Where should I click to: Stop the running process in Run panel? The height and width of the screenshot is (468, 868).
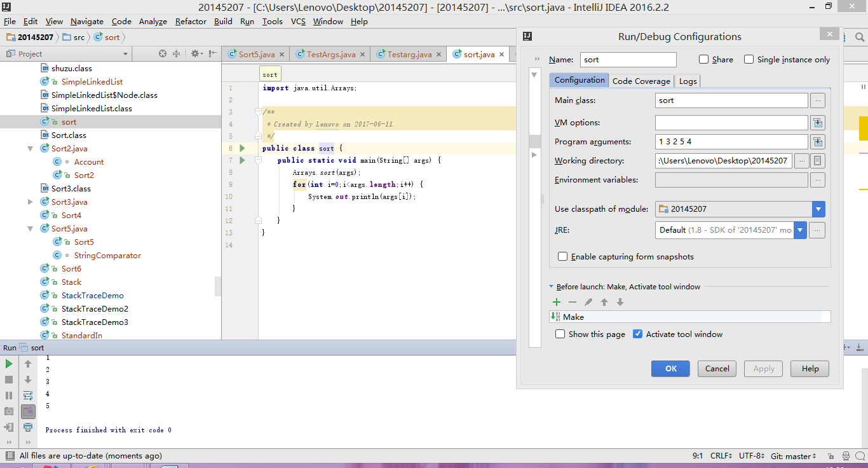(9, 380)
